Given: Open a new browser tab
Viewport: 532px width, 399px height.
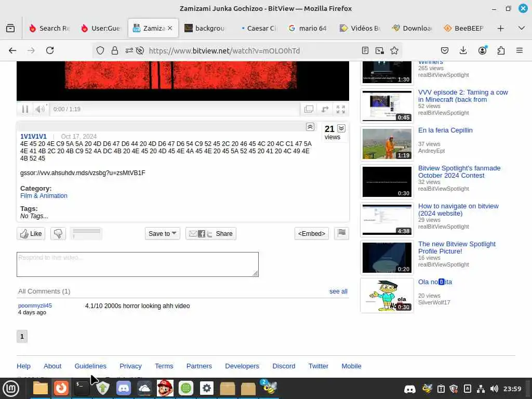Looking at the screenshot, I should coord(500,28).
